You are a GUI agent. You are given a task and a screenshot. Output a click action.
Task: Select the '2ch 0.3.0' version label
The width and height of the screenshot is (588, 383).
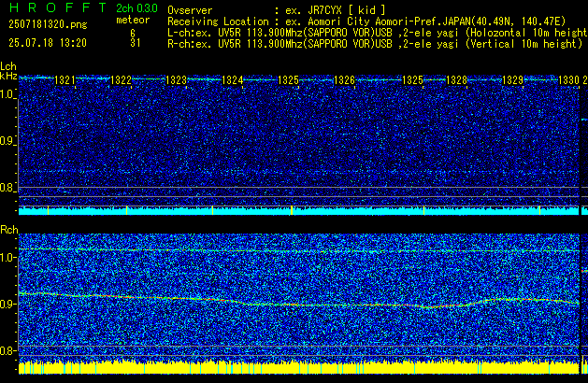(136, 8)
